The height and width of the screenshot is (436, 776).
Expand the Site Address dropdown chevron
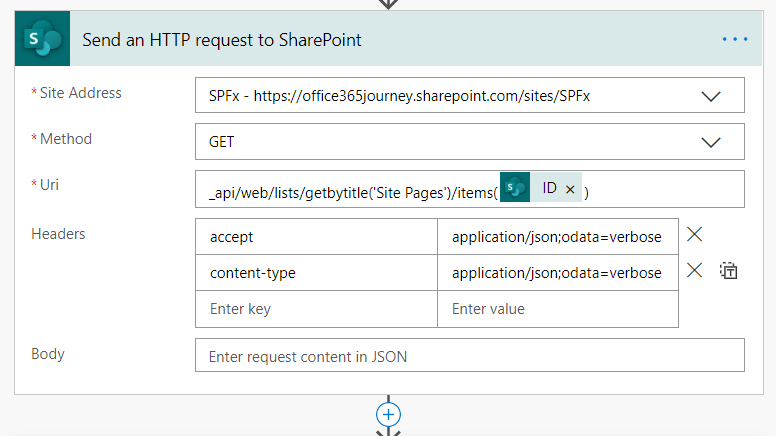(x=711, y=96)
